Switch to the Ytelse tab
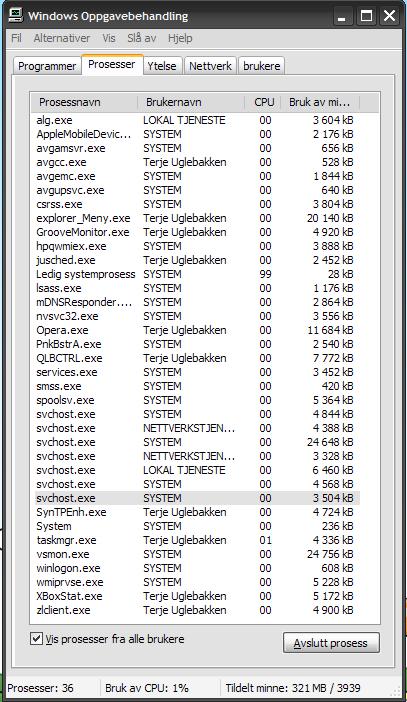 162,66
